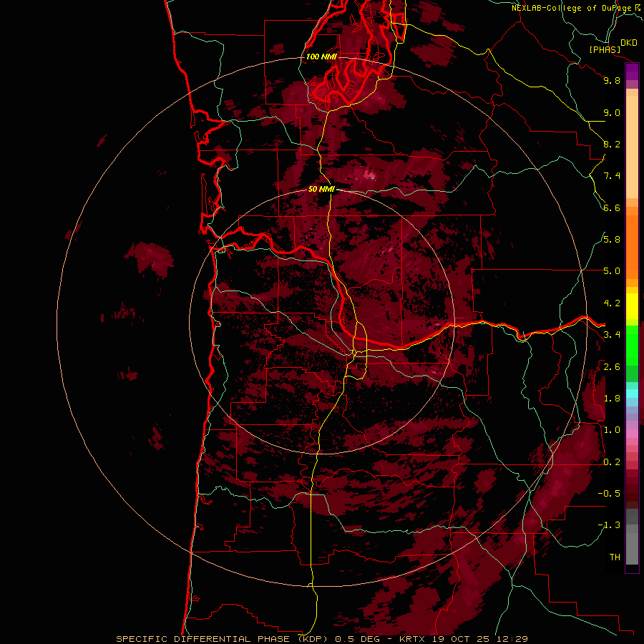
Task: Click the 9.0 value on the color scale
Action: click(x=612, y=112)
